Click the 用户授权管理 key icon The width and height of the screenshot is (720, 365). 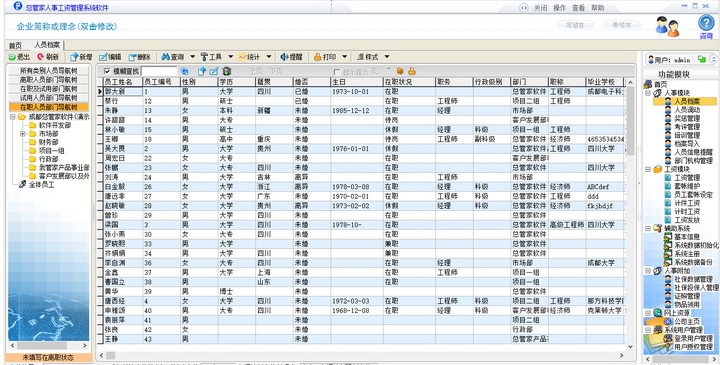click(668, 346)
